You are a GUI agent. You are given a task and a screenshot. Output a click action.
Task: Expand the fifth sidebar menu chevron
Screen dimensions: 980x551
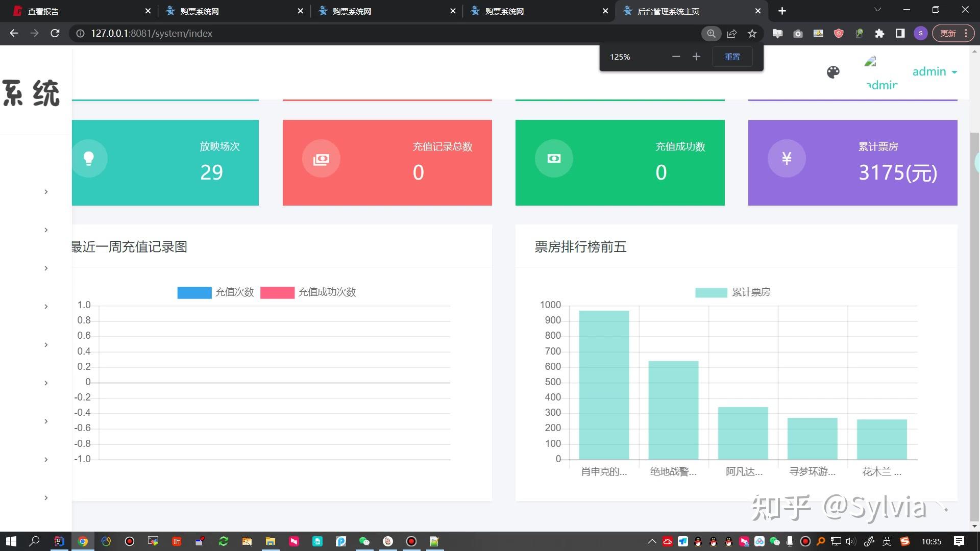[x=46, y=345]
